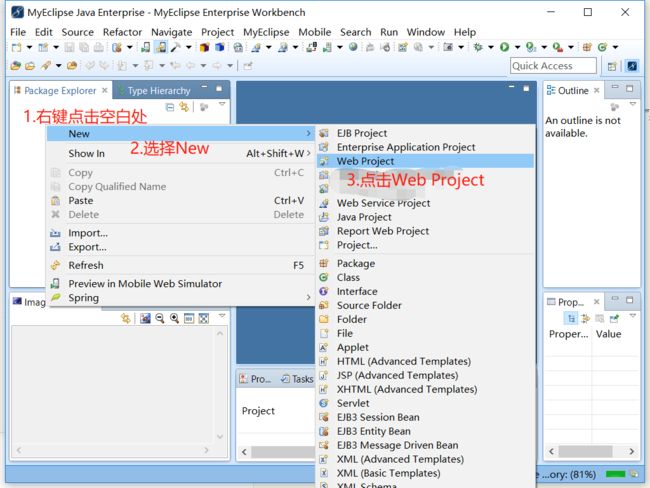The height and width of the screenshot is (488, 650).
Task: Click the Value column header in Properties
Action: click(x=609, y=334)
